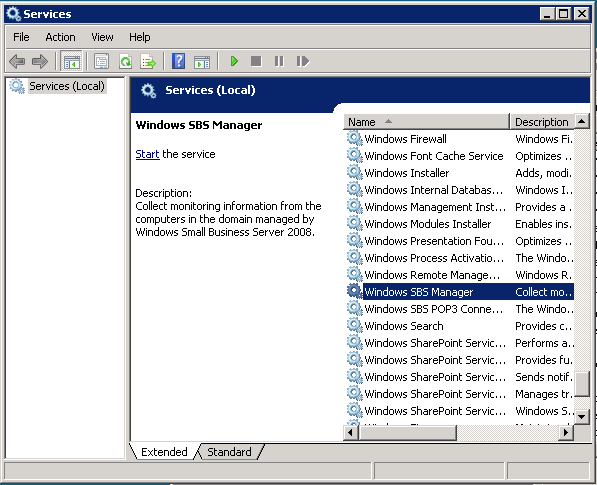Click horizontal scrollbar right arrow
The height and width of the screenshot is (485, 597).
click(x=566, y=432)
